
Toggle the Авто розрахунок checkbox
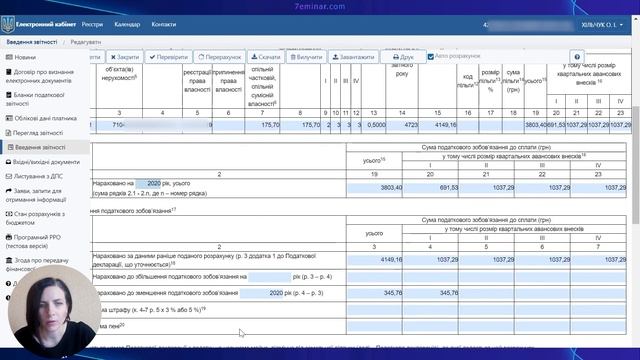click(x=431, y=56)
